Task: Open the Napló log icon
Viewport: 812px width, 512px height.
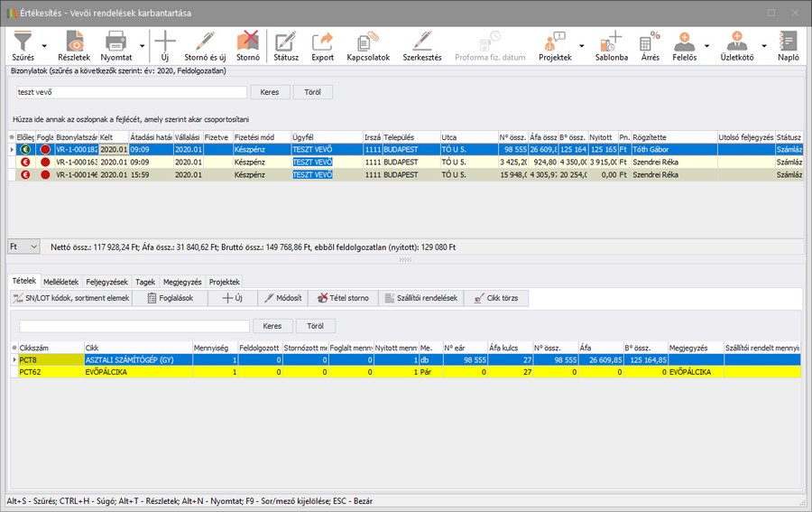Action: (x=788, y=45)
